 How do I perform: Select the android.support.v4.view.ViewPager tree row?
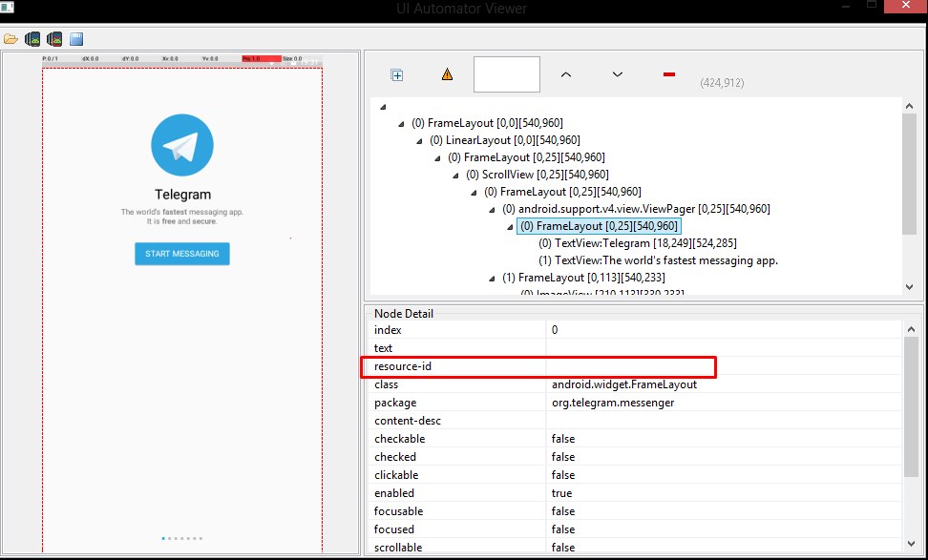[x=636, y=209]
